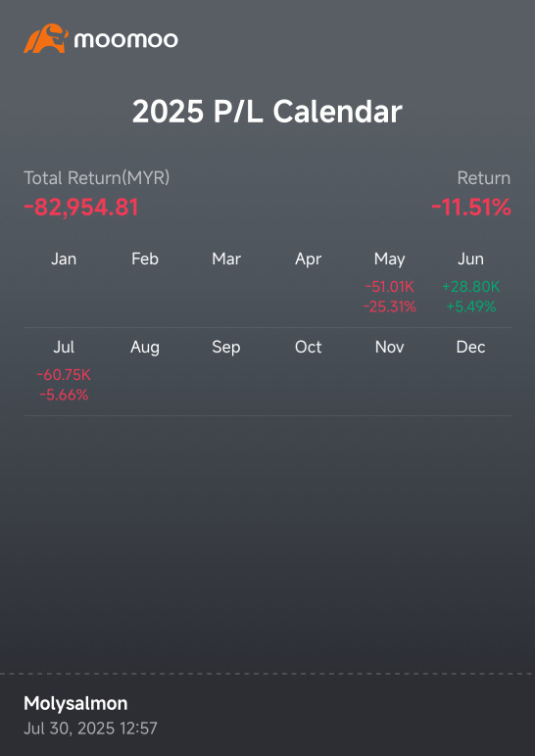Open the Feb month cell

(x=145, y=284)
